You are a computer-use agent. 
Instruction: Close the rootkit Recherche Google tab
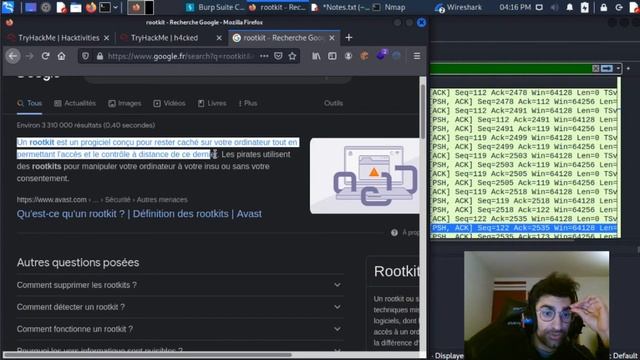(x=332, y=38)
